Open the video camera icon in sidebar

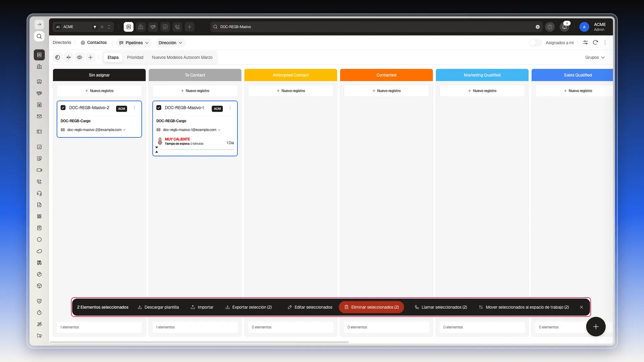coord(39,170)
